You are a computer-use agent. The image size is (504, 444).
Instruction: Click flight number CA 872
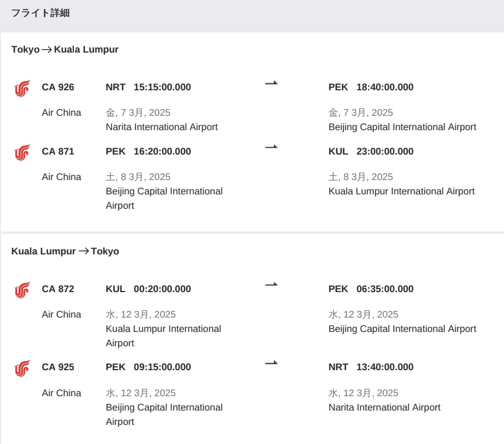pyautogui.click(x=58, y=289)
